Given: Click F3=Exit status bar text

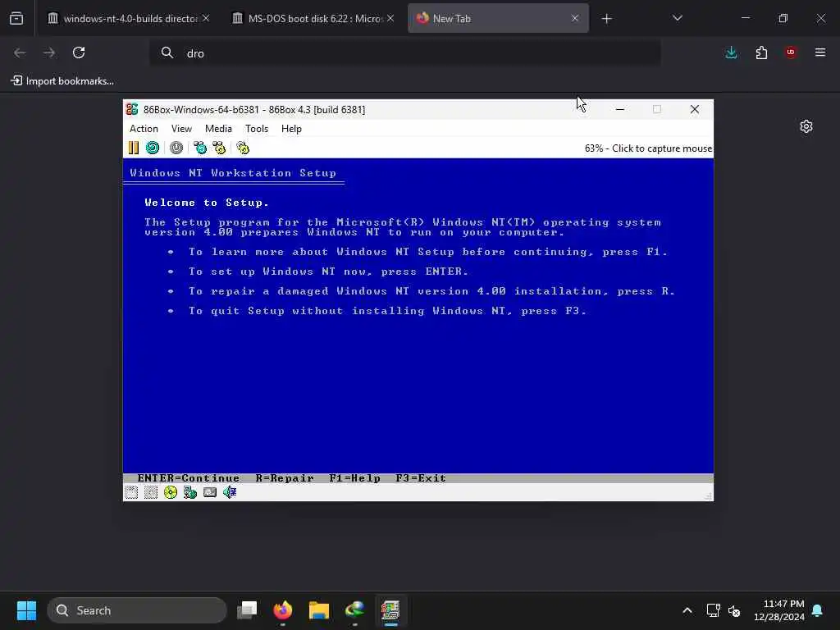Looking at the screenshot, I should coord(421,478).
